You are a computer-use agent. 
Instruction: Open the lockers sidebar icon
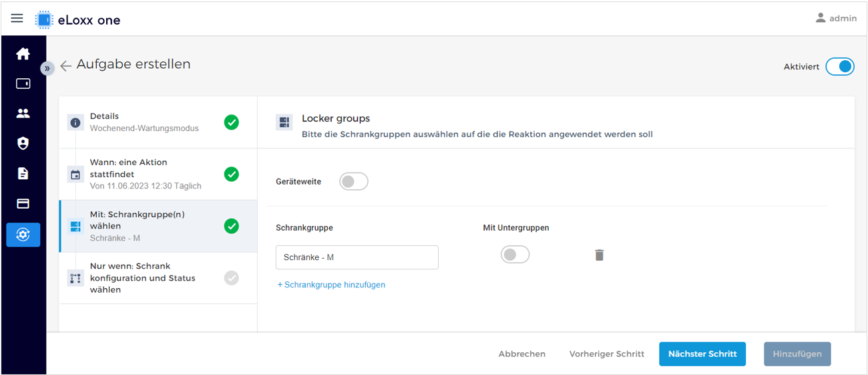point(23,84)
